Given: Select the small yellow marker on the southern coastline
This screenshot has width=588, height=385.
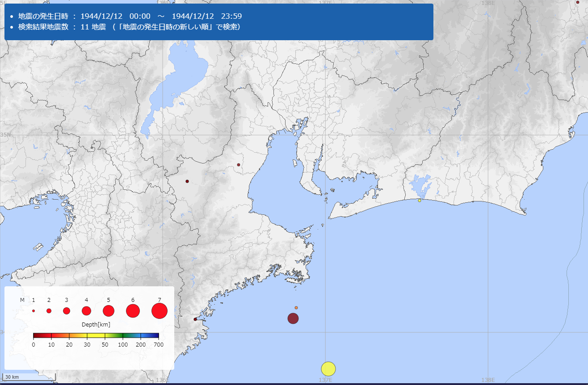Looking at the screenshot, I should (x=420, y=201).
